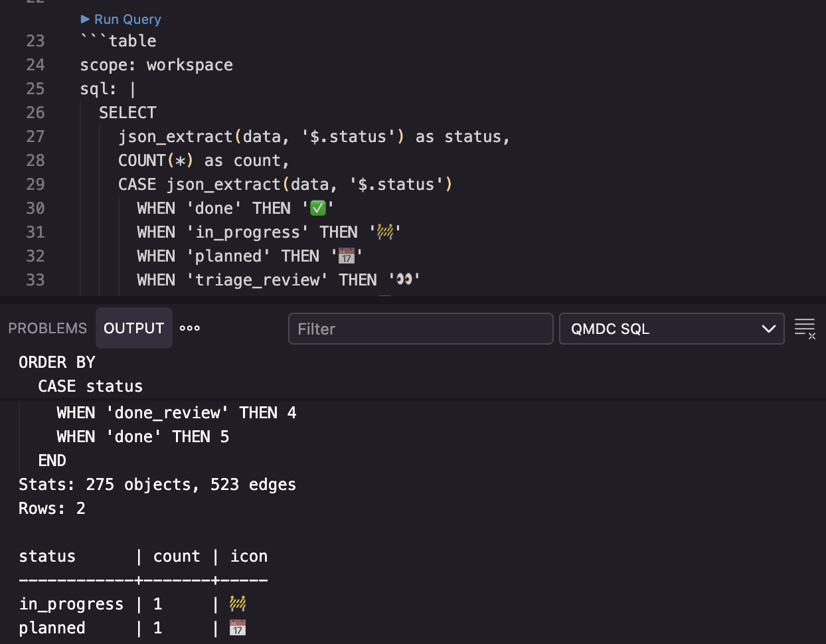Viewport: 826px width, 644px height.
Task: Click 'ORDER BY' in the output
Action: (57, 362)
